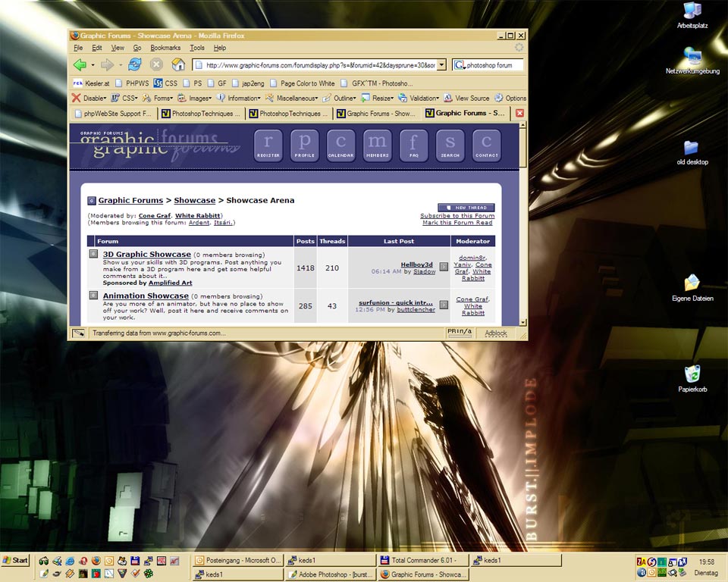Click View Source in web developer toolbar

pos(466,98)
